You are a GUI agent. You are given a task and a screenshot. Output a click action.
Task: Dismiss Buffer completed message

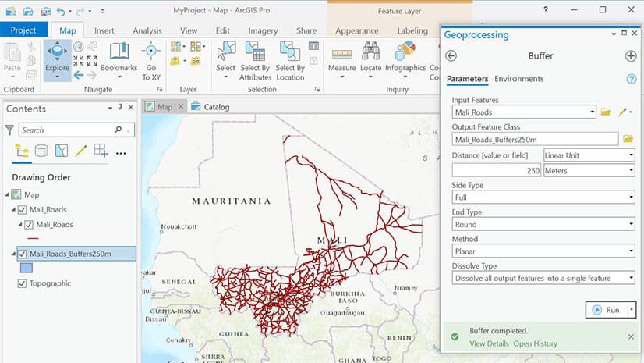[631, 336]
